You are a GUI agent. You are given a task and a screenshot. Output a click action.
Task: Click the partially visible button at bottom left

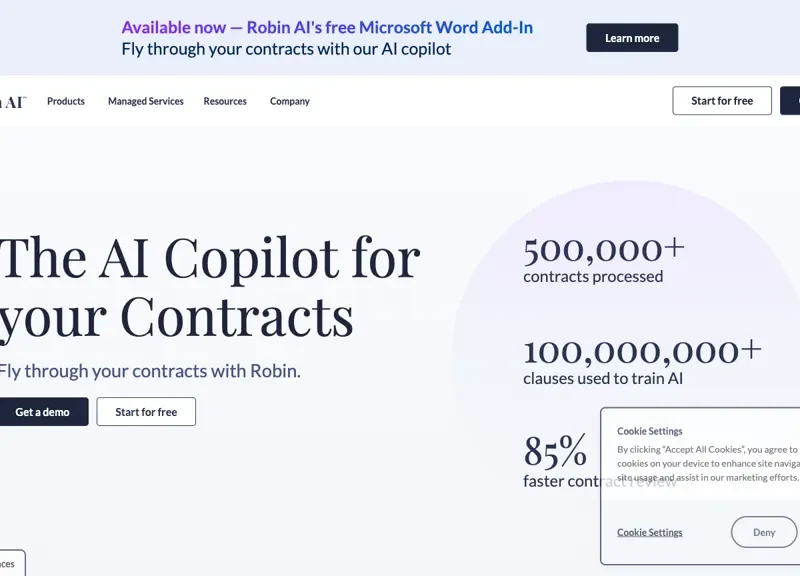13,562
